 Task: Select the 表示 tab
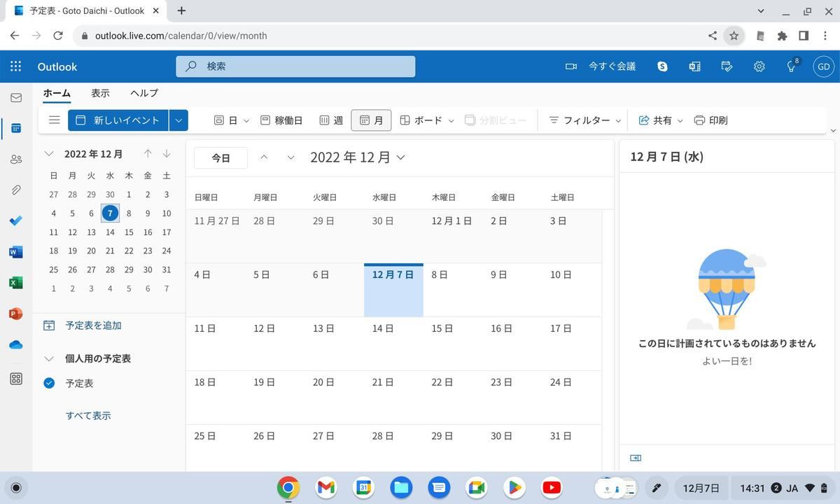tap(100, 93)
